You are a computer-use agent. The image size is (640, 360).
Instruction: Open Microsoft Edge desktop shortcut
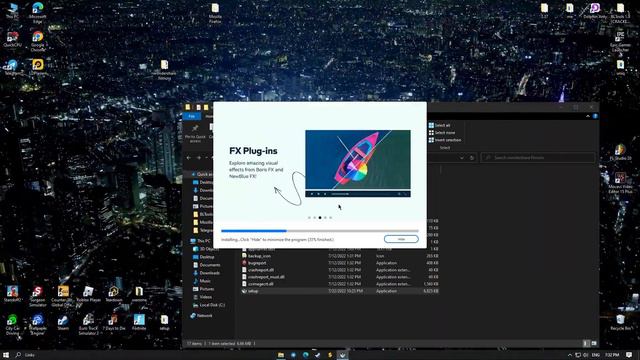coord(38,12)
